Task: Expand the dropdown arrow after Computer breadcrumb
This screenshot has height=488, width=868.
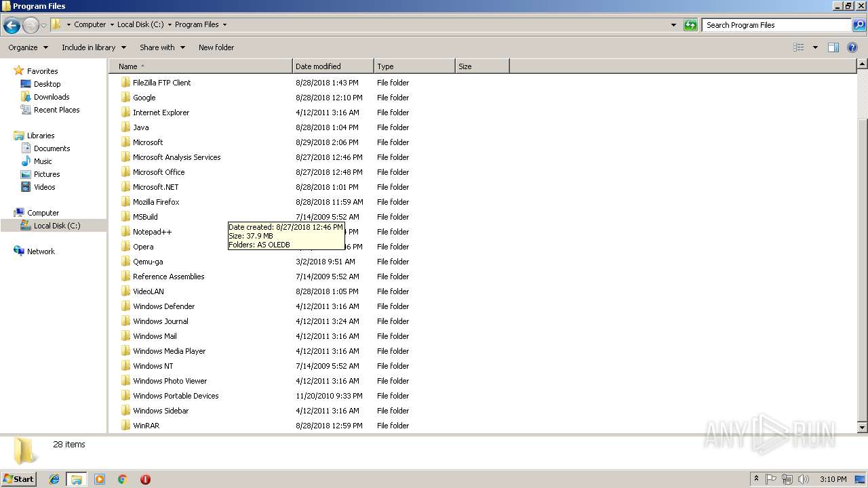Action: 113,25
